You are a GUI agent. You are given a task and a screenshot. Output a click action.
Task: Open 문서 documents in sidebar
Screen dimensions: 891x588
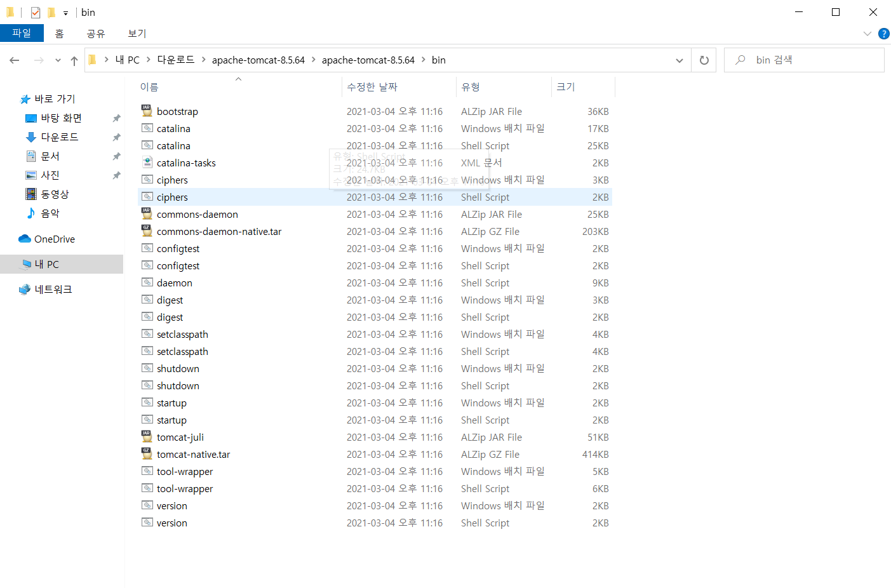click(43, 156)
